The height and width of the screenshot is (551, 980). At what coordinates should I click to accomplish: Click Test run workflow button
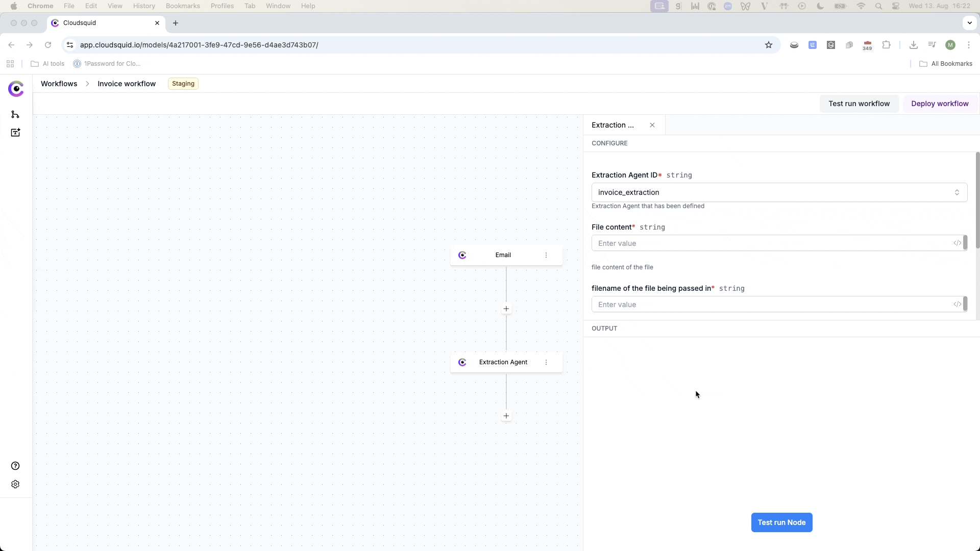pyautogui.click(x=859, y=104)
